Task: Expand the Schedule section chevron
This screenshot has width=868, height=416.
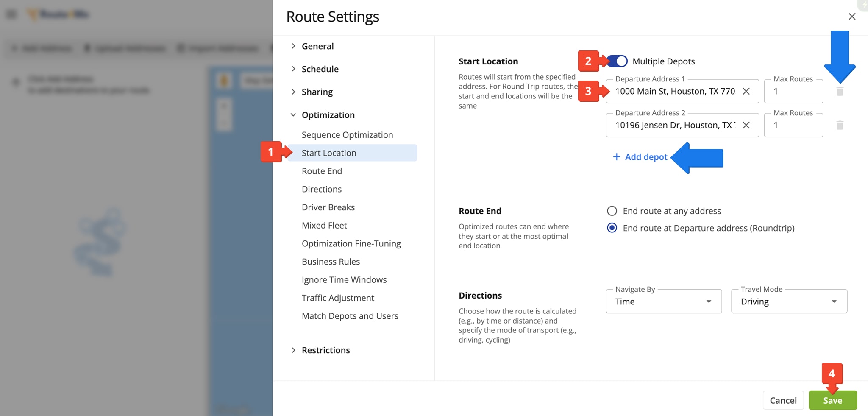Action: tap(293, 69)
